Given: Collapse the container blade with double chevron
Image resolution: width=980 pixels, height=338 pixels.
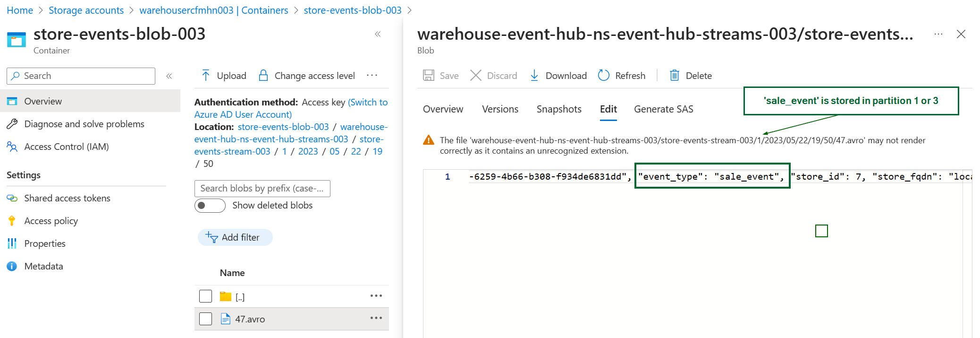Looking at the screenshot, I should click(378, 34).
